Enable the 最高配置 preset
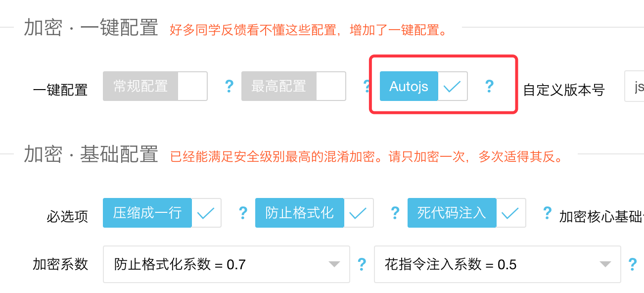This screenshot has height=293, width=644. (293, 86)
